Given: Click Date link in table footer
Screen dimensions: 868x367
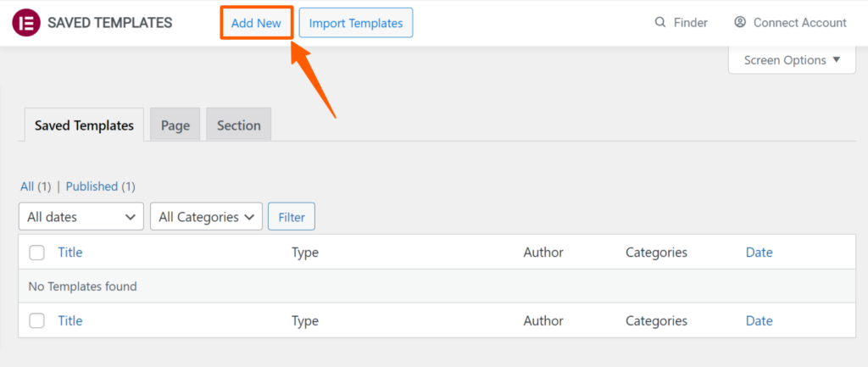Looking at the screenshot, I should coord(759,320).
